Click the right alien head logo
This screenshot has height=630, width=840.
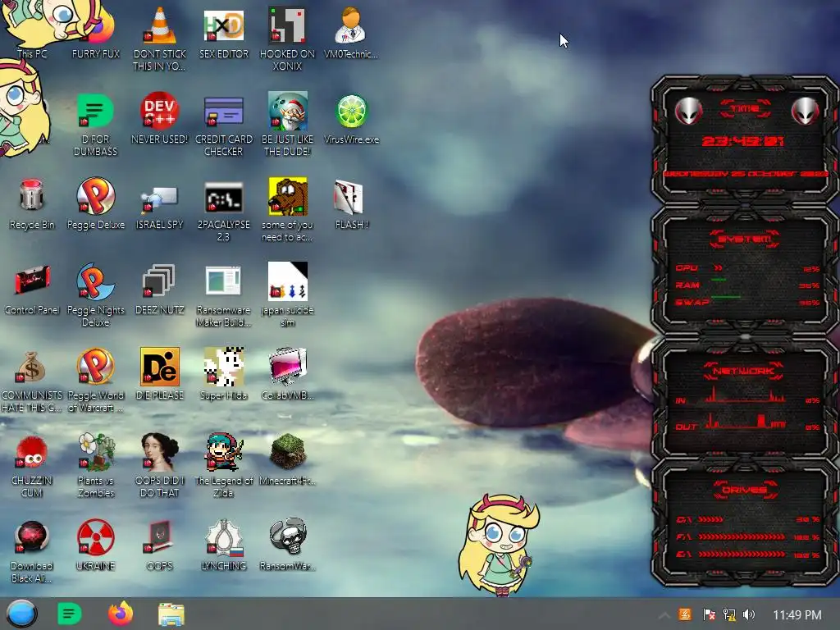[806, 111]
